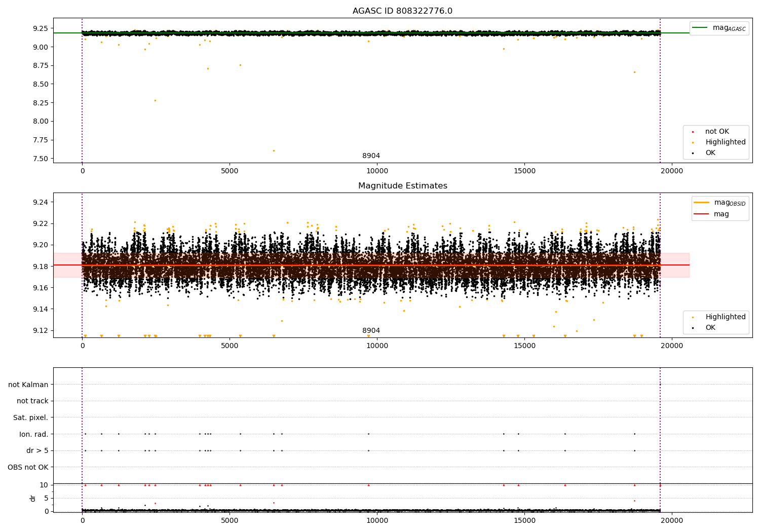Select the 'AGASC ID 808322776.0' title
Screen dimensions: 760x532
(402, 11)
